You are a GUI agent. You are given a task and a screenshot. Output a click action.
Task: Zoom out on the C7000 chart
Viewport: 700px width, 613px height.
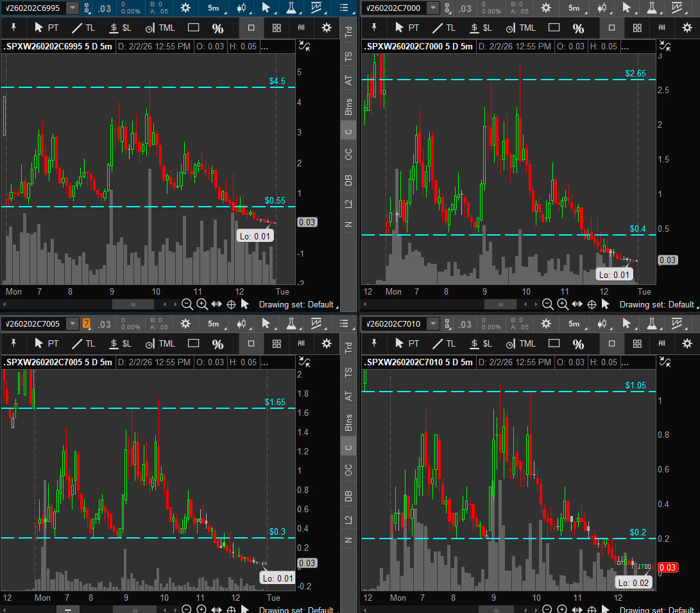[x=547, y=304]
